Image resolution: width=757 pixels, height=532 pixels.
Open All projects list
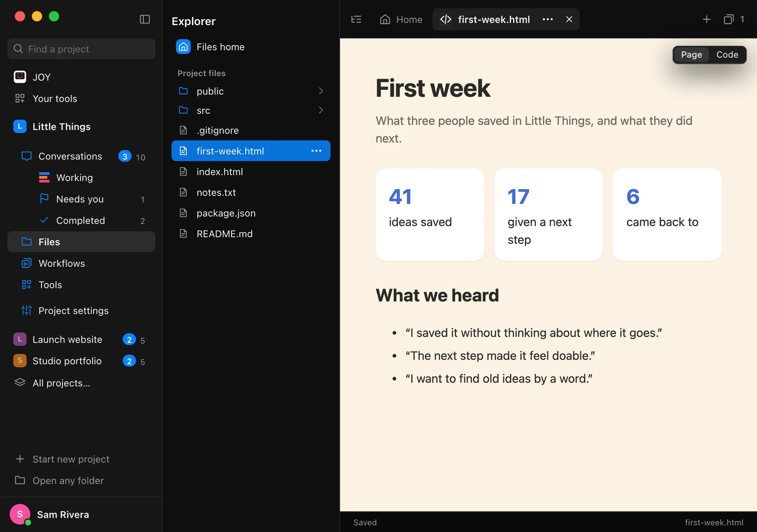click(x=81, y=383)
